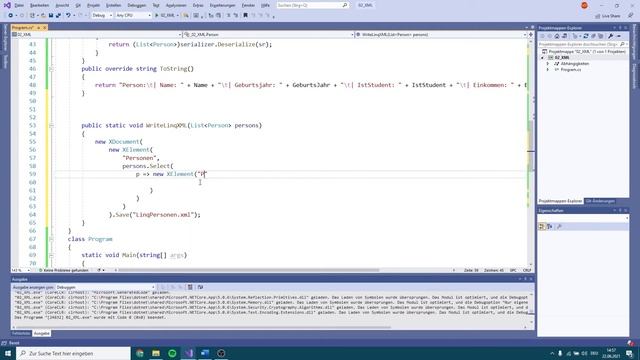
Task: Open the Debuggen output source dropdown
Action: 105,287
